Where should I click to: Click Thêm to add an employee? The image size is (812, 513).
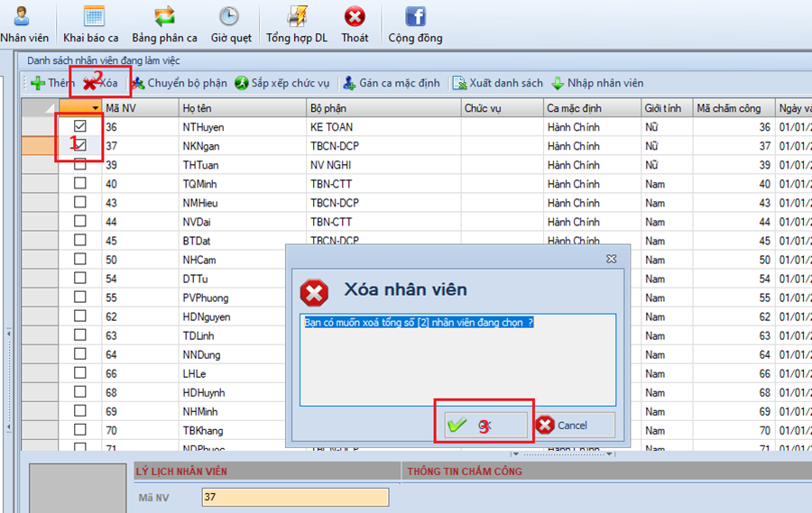coord(52,83)
